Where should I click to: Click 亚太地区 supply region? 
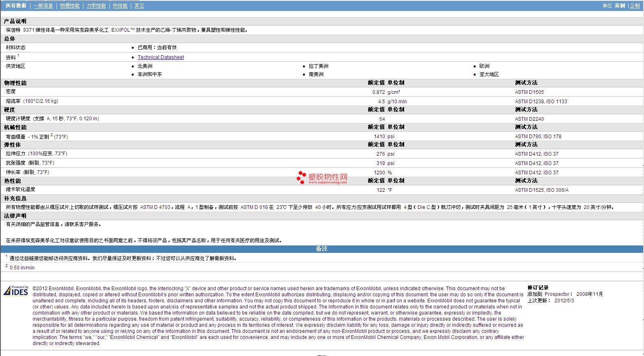coord(489,74)
